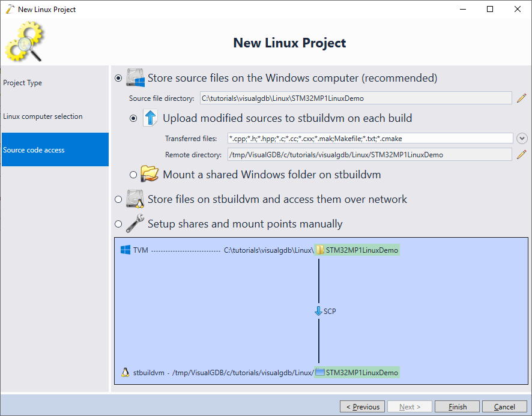Click the Remote directory input field
The image size is (532, 416).
[x=369, y=155]
